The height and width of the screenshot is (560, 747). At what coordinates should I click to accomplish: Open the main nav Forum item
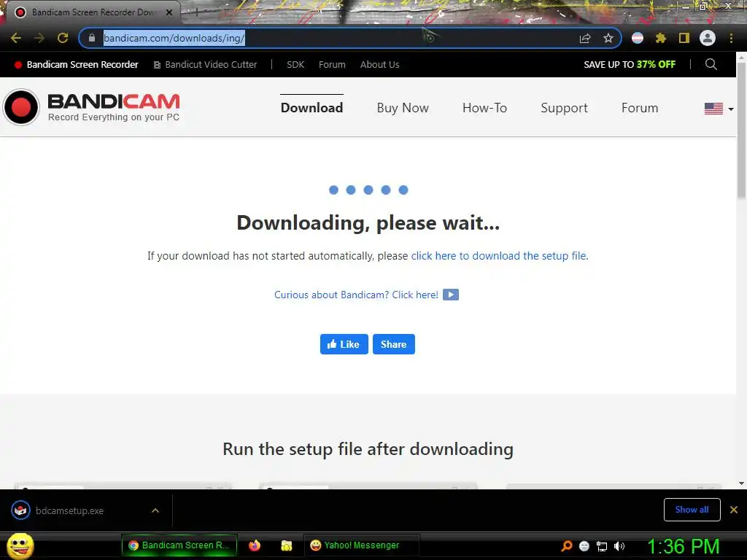[639, 108]
